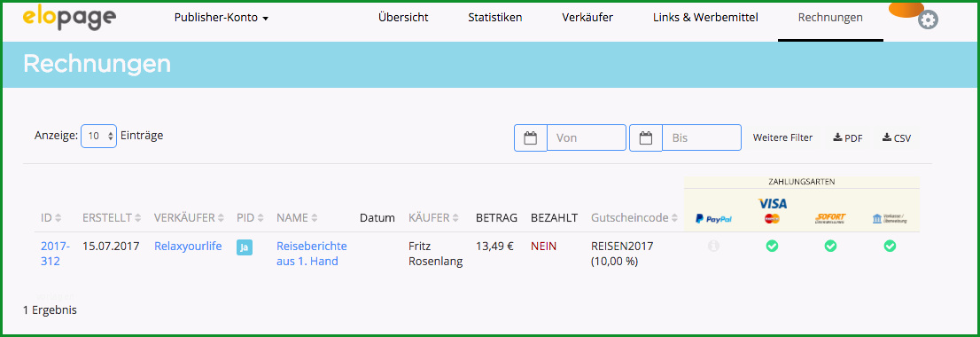The height and width of the screenshot is (337, 980).
Task: Open the Statistiken tab
Action: pos(495,18)
